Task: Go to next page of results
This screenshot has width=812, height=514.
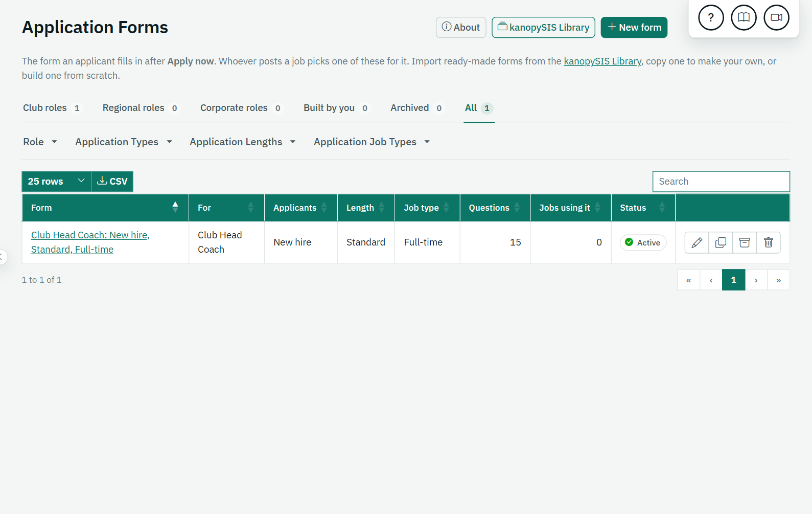Action: tap(756, 280)
